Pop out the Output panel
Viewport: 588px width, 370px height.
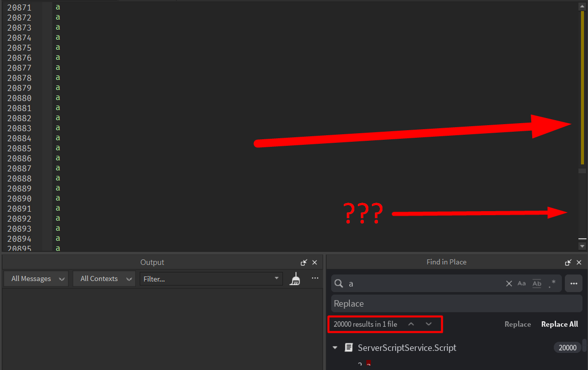(x=304, y=262)
